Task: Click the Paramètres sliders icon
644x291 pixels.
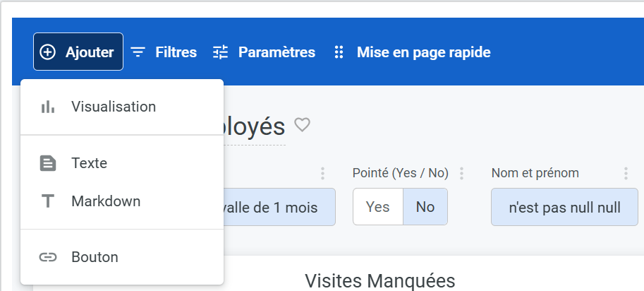Action: click(x=221, y=52)
